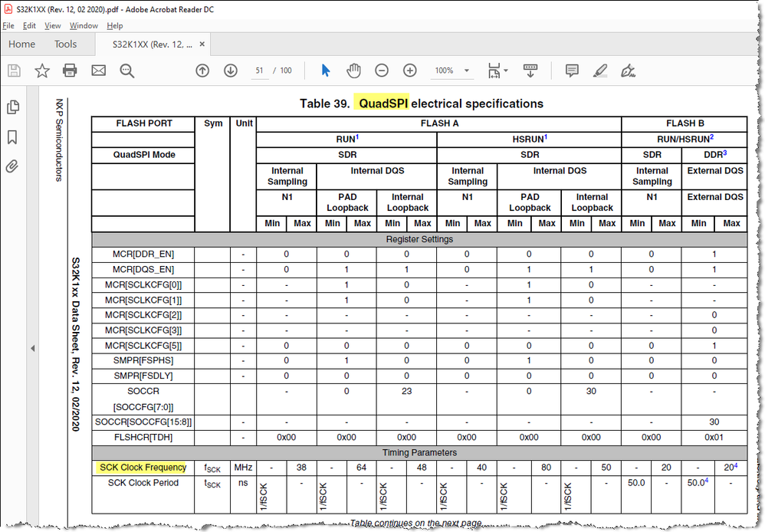Select the Hand tool in the toolbar
765x532 pixels.
point(353,70)
